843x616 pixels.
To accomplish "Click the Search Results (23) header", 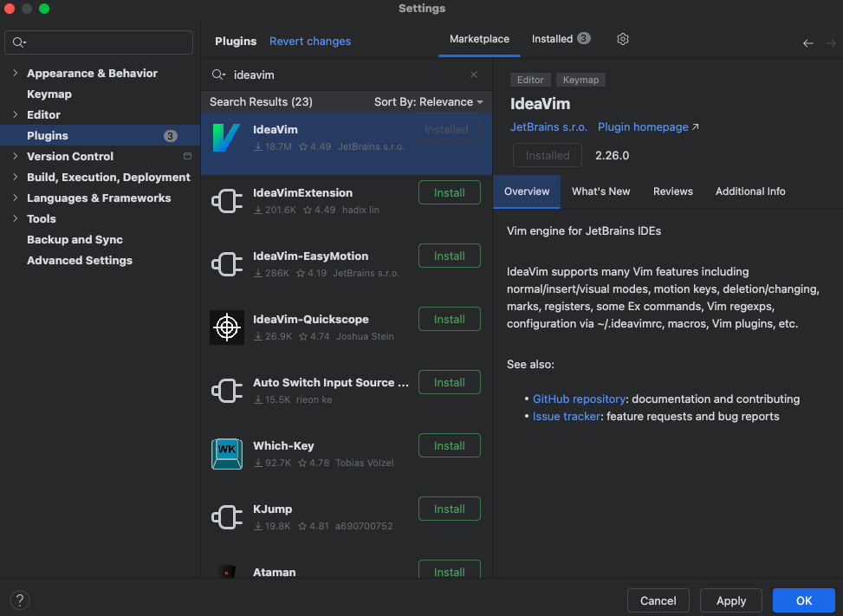I will coord(261,102).
